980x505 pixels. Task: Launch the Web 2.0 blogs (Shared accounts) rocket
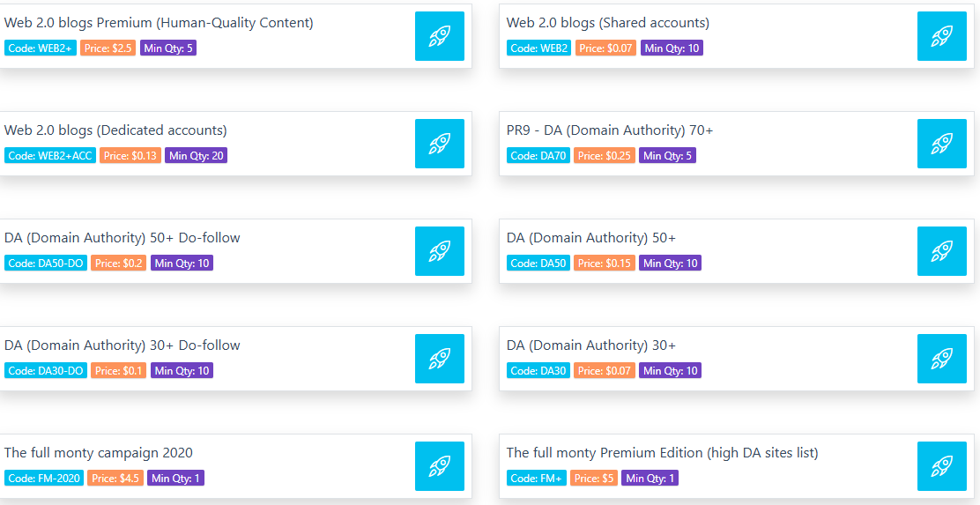pos(942,36)
